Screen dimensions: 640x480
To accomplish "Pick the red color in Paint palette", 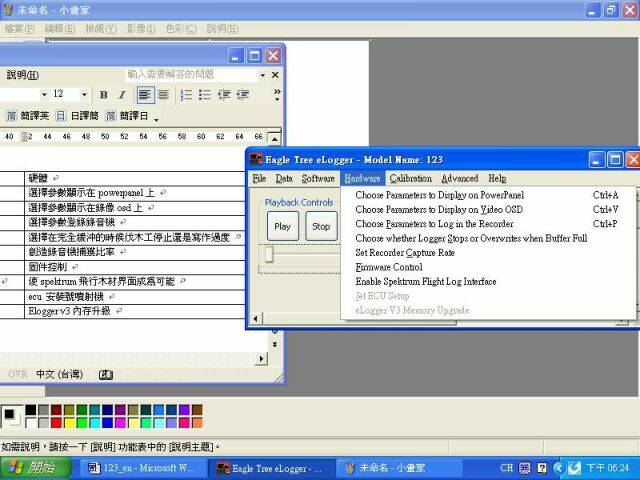I will pyautogui.click(x=56, y=422).
